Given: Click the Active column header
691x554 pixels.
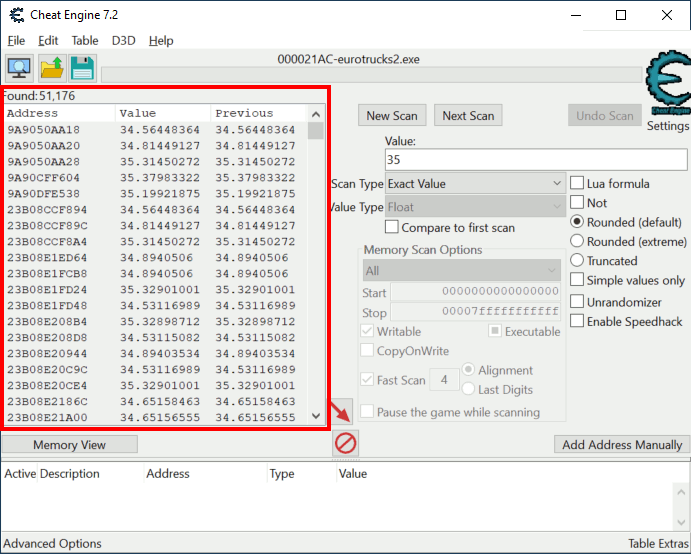Looking at the screenshot, I should (x=20, y=474).
